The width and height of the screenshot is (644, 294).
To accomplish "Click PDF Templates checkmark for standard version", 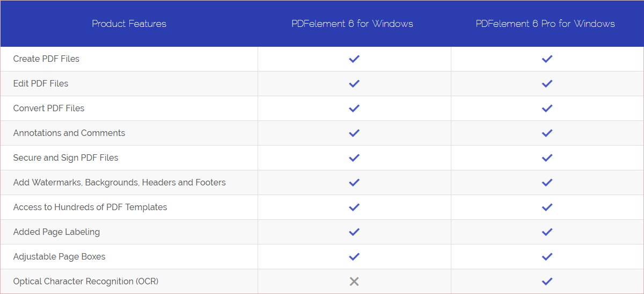I will tap(354, 207).
